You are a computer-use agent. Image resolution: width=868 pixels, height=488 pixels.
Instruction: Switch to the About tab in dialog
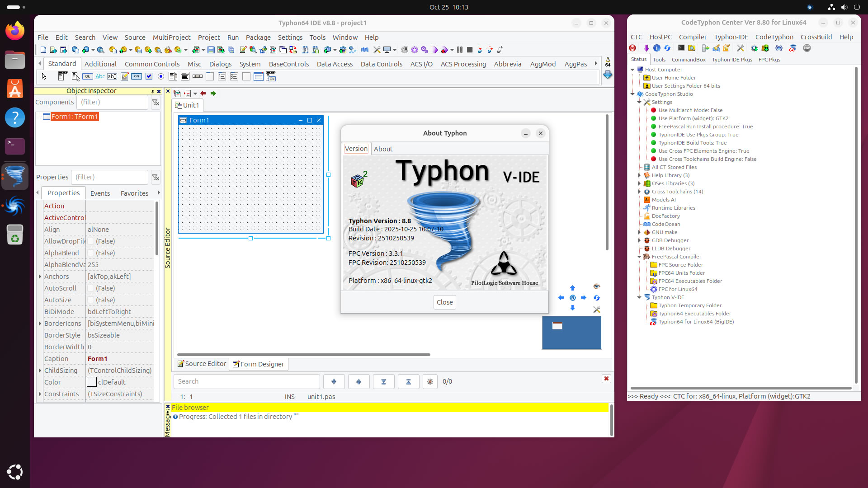tap(383, 149)
